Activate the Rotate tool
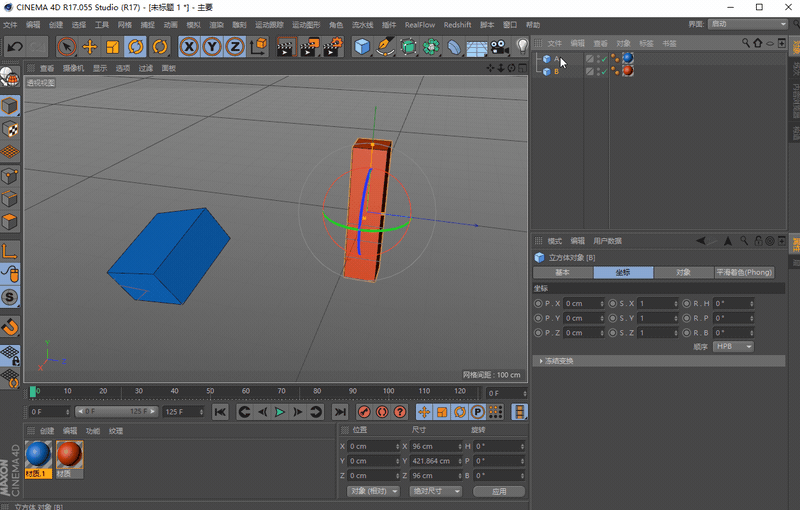The image size is (800, 510). (x=136, y=47)
